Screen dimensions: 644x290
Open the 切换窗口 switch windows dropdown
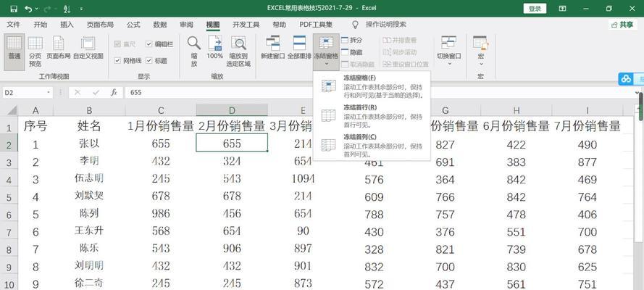449,51
